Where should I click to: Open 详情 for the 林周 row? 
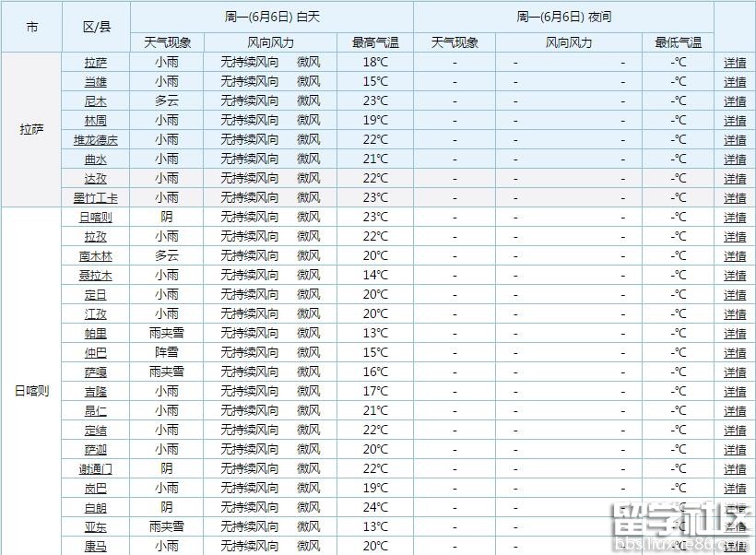pyautogui.click(x=735, y=121)
